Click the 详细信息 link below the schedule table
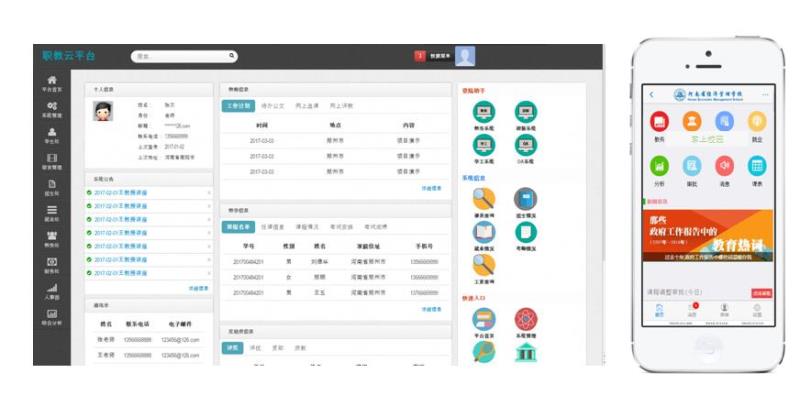The image size is (800, 395). click(431, 188)
